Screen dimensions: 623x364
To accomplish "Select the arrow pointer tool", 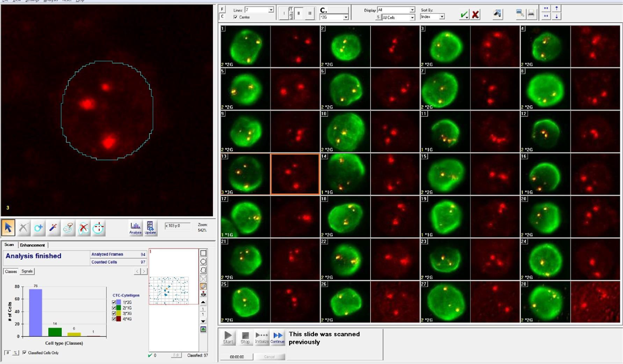I will (9, 227).
